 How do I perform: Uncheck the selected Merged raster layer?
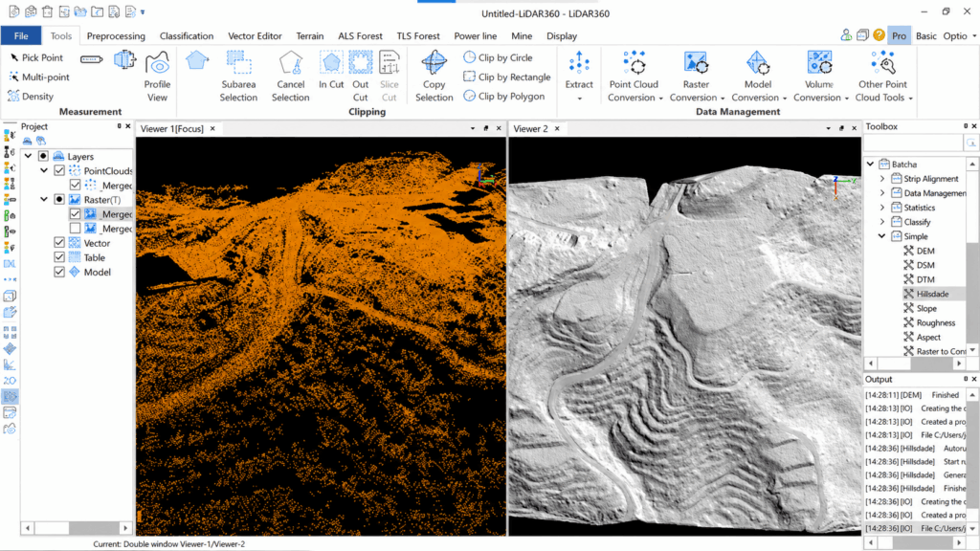pos(75,213)
